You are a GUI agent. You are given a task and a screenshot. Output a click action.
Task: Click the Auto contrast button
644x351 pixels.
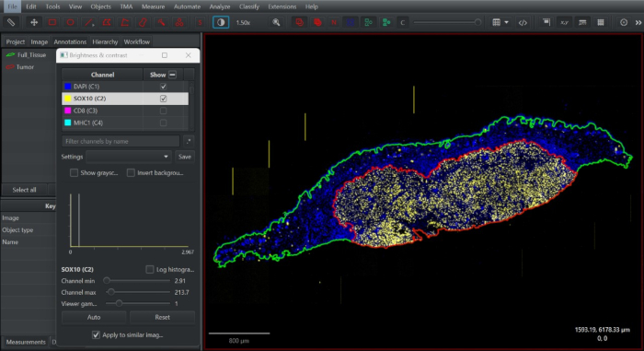94,317
